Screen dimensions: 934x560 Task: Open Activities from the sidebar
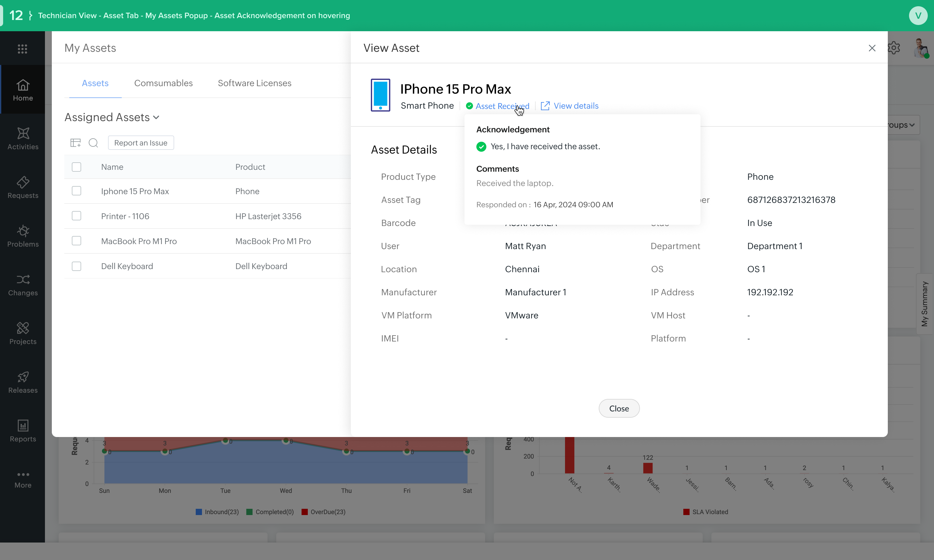pyautogui.click(x=23, y=139)
